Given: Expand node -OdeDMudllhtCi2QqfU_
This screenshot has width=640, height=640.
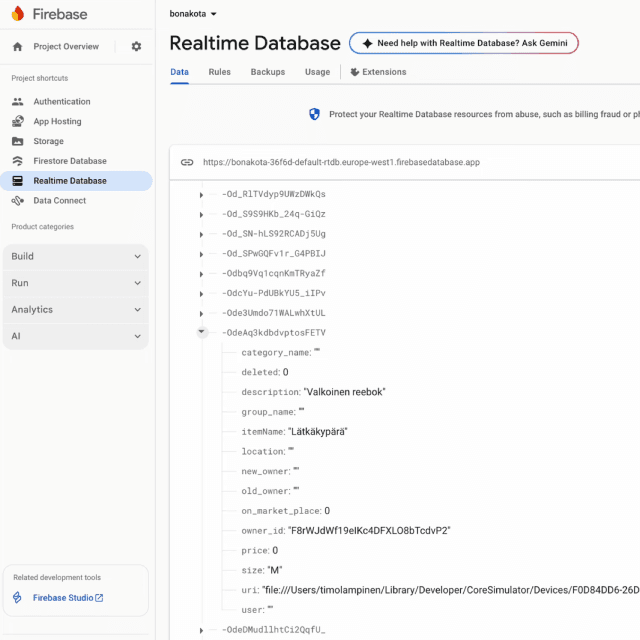Looking at the screenshot, I should [201, 631].
